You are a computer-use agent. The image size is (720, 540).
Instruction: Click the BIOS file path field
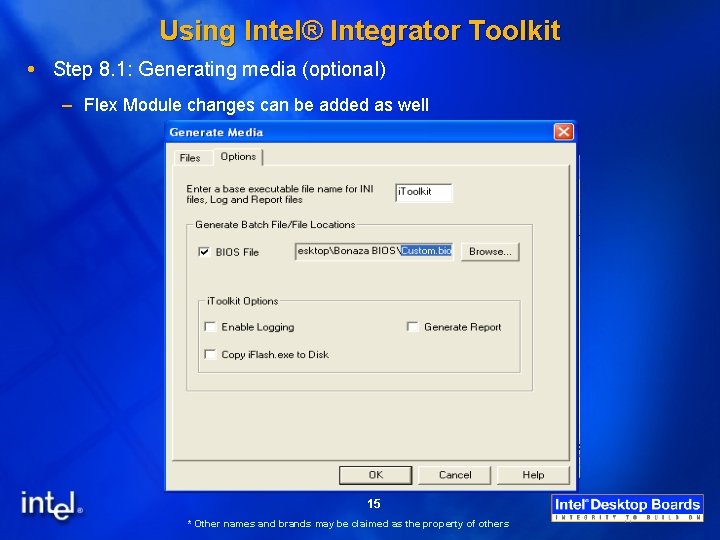(x=374, y=252)
